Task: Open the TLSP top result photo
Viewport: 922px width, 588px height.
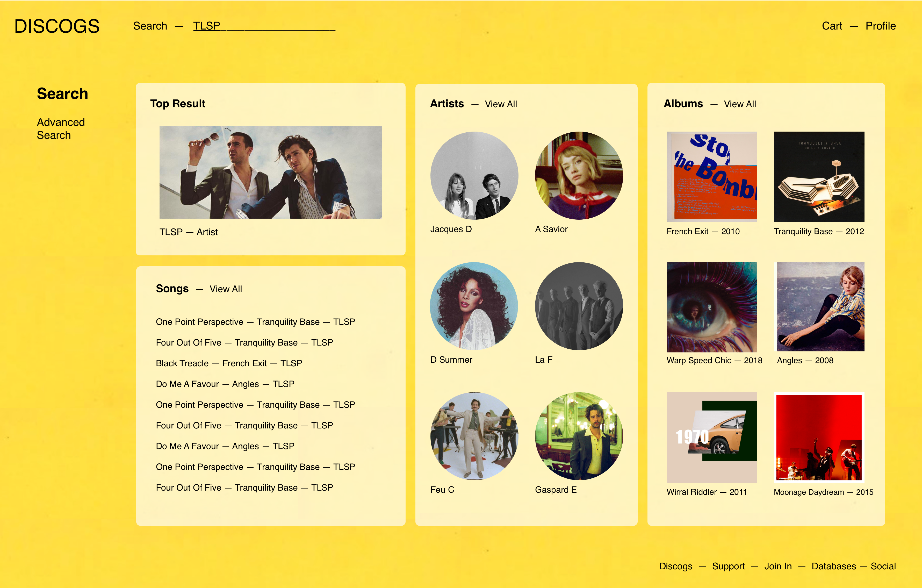Action: coord(271,172)
